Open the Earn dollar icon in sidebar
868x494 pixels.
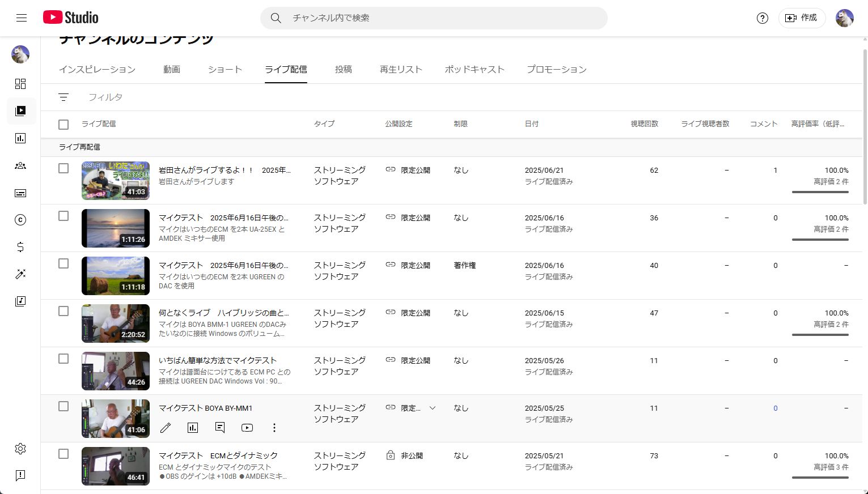point(20,247)
